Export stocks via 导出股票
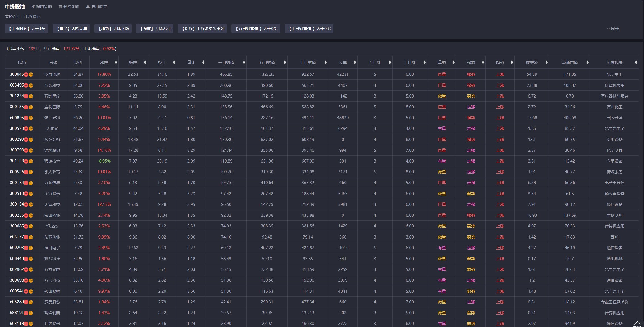 (97, 7)
